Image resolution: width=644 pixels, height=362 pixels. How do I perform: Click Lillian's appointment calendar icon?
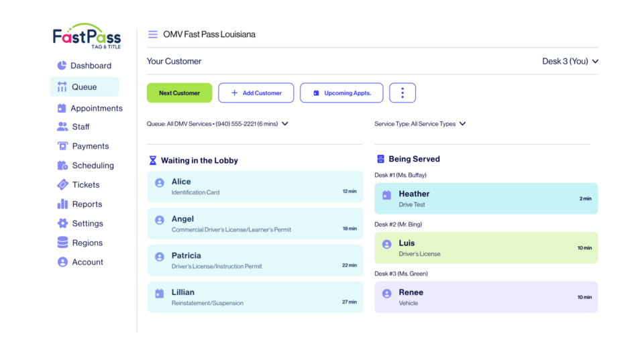pos(160,293)
